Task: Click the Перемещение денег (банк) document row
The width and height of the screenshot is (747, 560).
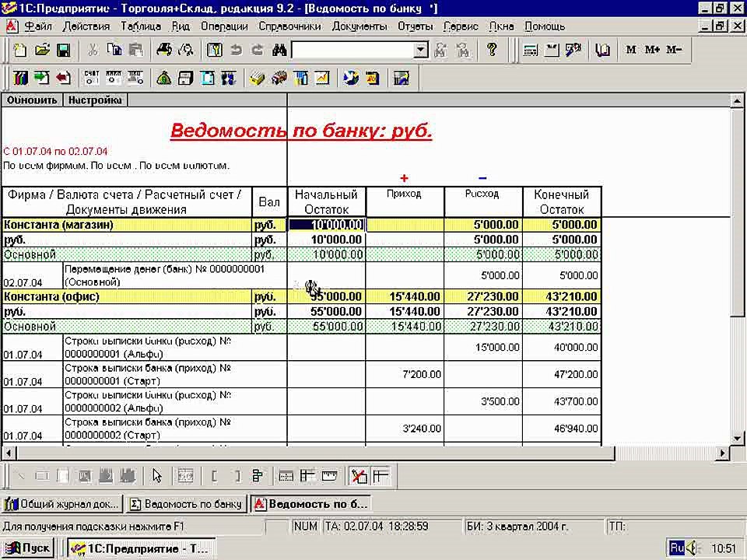Action: pyautogui.click(x=302, y=275)
